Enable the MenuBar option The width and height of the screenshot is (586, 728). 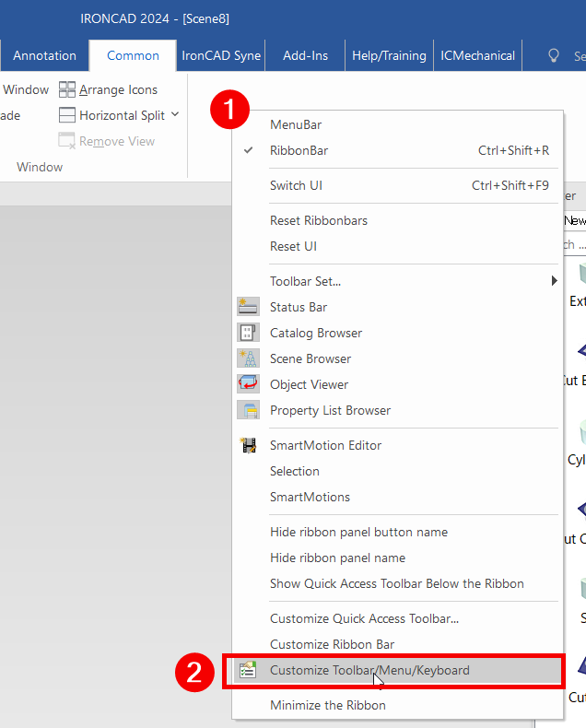click(295, 124)
